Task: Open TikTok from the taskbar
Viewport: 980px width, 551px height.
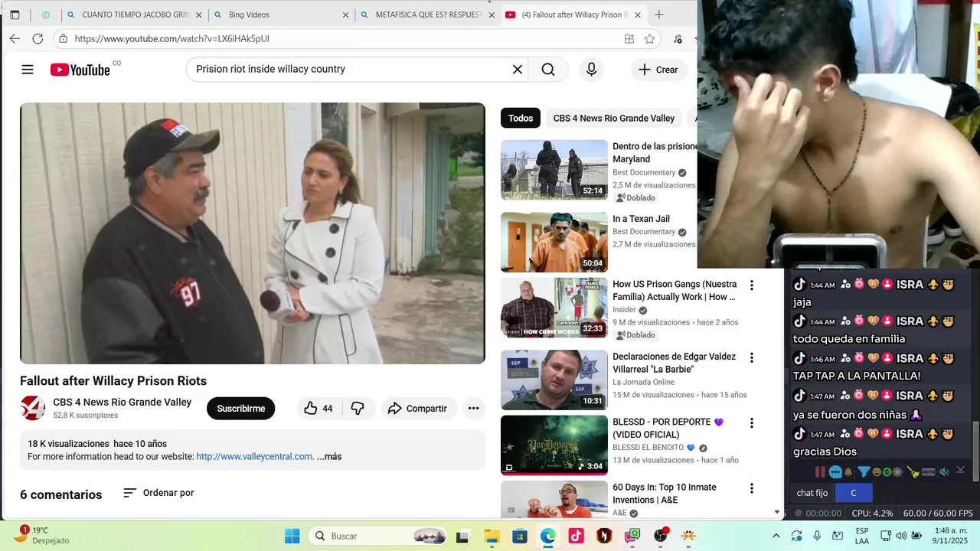Action: click(x=576, y=536)
